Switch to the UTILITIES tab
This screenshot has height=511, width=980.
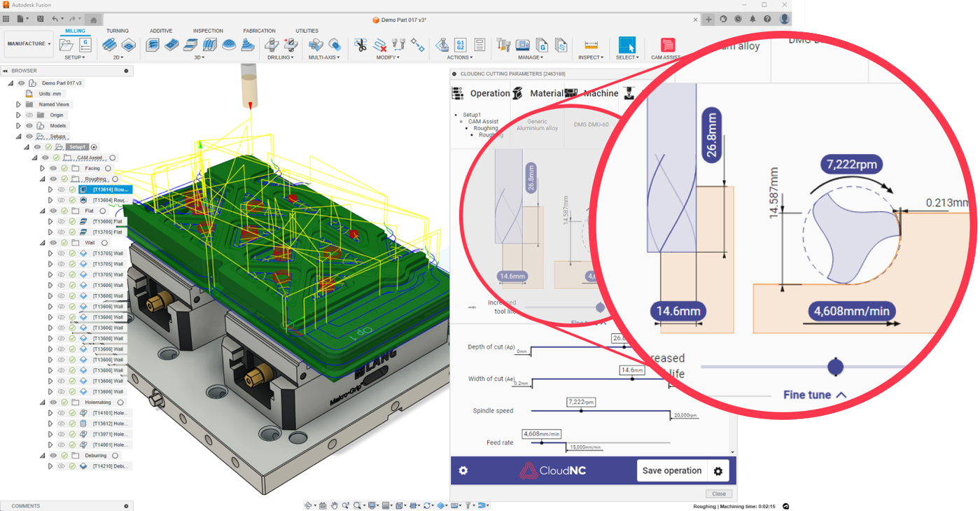307,31
